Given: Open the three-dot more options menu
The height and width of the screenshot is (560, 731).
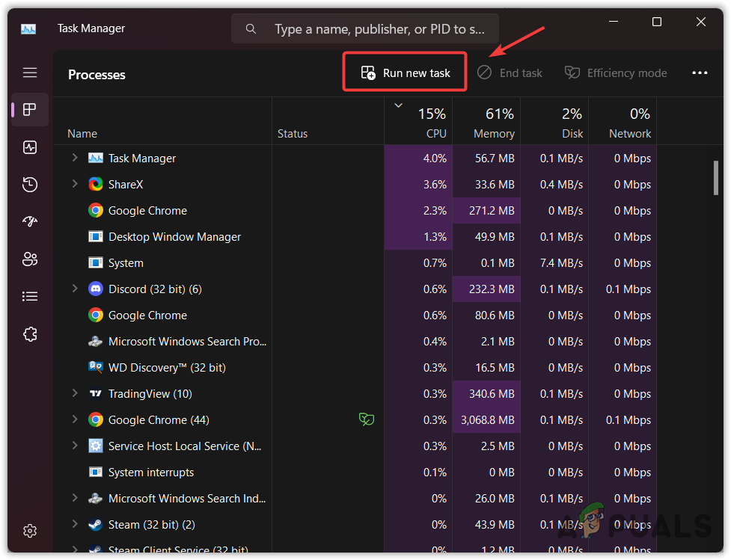Looking at the screenshot, I should [x=700, y=73].
